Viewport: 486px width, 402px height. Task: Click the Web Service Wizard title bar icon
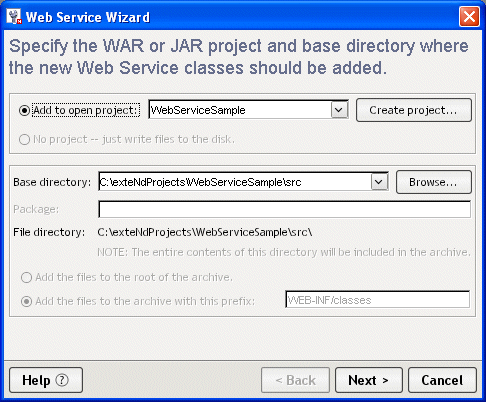[14, 17]
